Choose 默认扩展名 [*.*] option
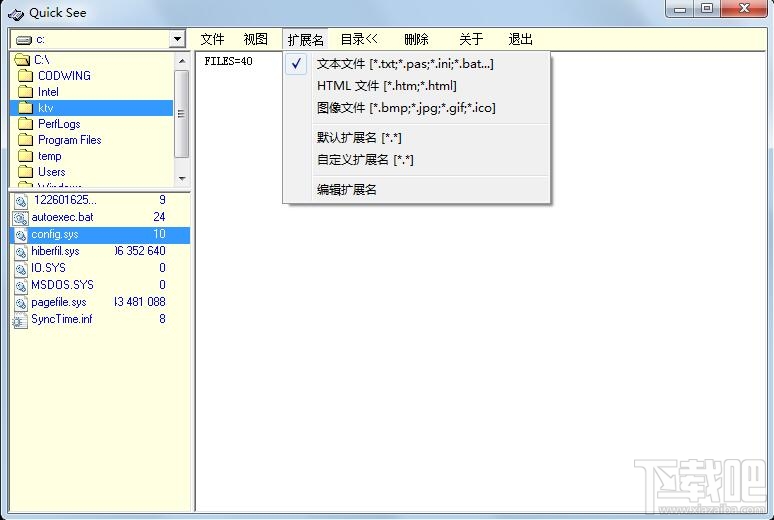 [417, 138]
